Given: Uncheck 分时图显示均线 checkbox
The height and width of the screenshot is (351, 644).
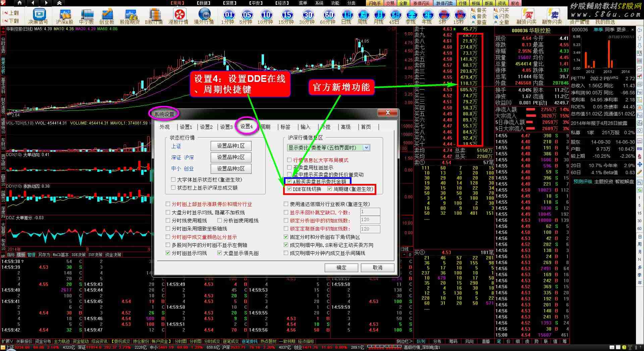Looking at the screenshot, I should click(168, 253).
